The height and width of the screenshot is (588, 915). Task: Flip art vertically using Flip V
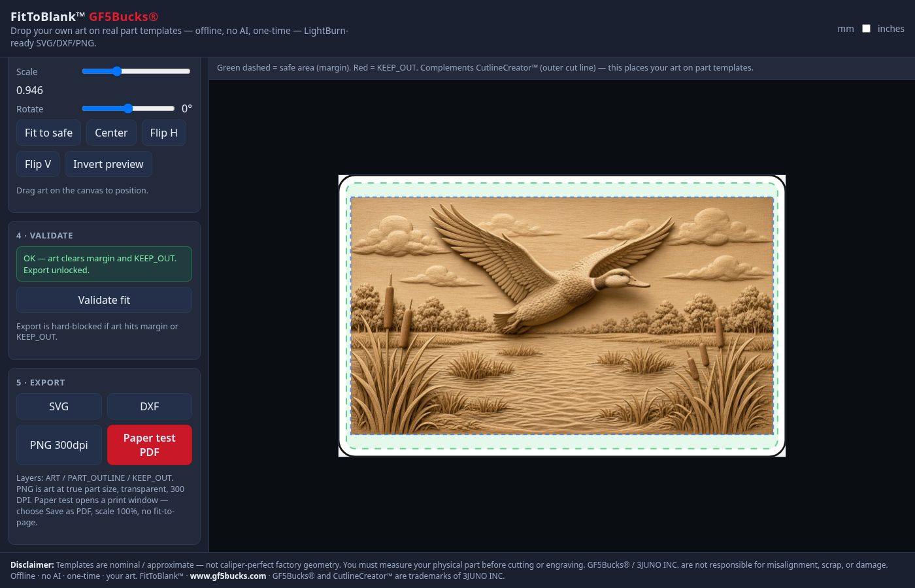coord(38,164)
